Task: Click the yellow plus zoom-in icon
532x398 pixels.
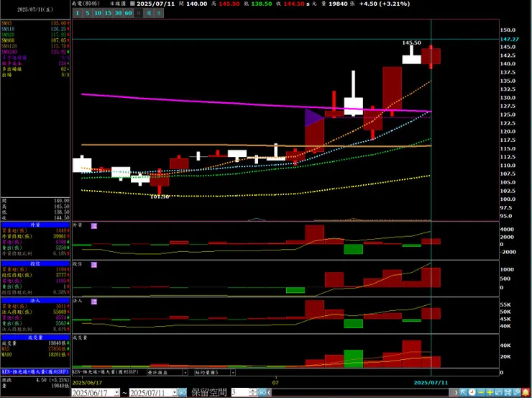Action: 490,392
